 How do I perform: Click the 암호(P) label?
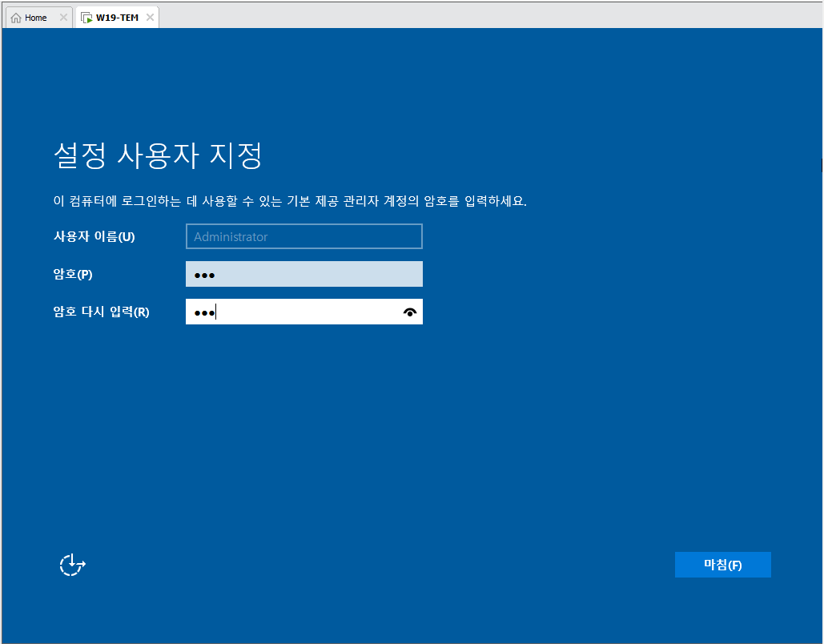pos(73,274)
